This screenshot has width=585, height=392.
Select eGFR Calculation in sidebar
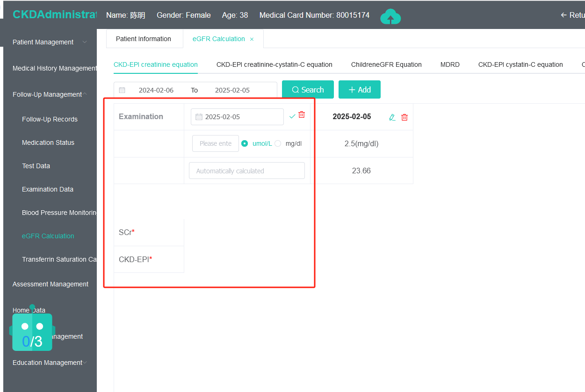click(x=48, y=236)
